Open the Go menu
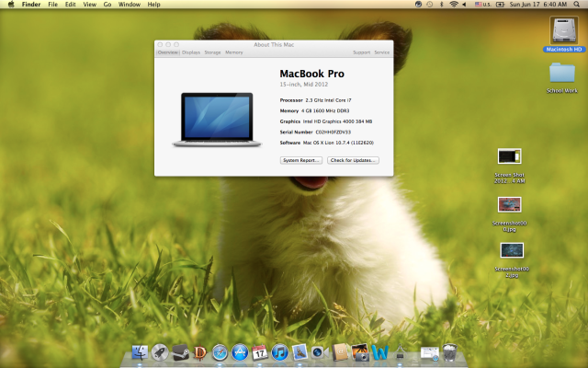 pos(107,5)
